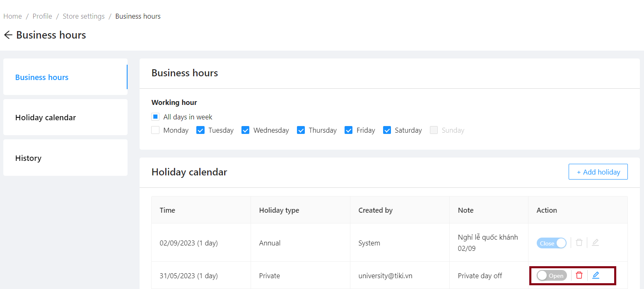
Task: Click the back arrow beside Business hours
Action: click(x=8, y=35)
